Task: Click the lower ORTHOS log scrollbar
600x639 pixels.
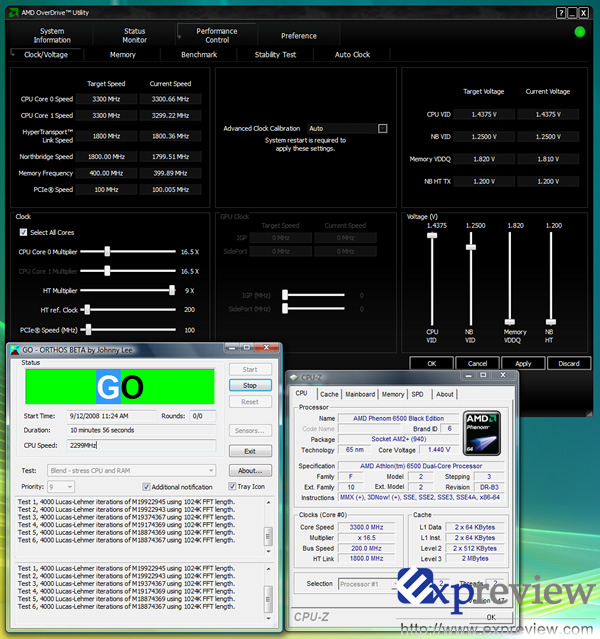Action: [268, 593]
